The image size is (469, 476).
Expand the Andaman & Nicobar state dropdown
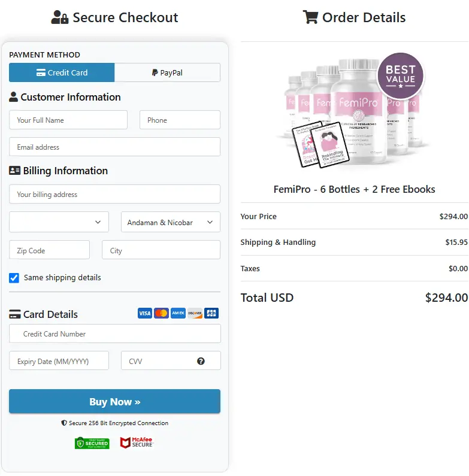(170, 222)
